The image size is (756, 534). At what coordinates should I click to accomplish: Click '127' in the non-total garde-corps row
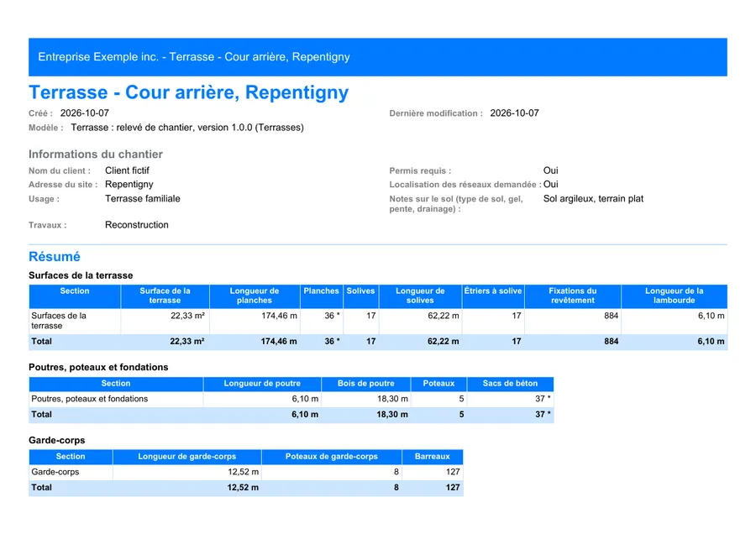pyautogui.click(x=453, y=472)
